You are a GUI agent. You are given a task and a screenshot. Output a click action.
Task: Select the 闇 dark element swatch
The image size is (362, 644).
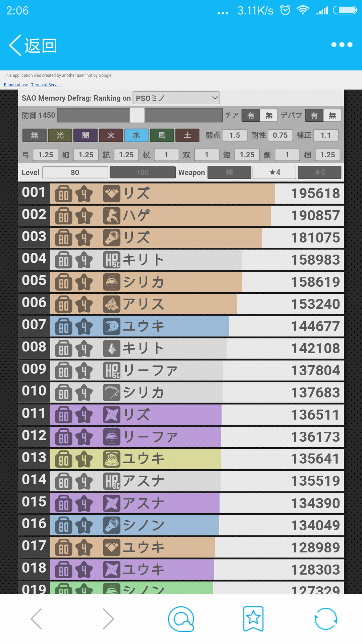tap(85, 135)
